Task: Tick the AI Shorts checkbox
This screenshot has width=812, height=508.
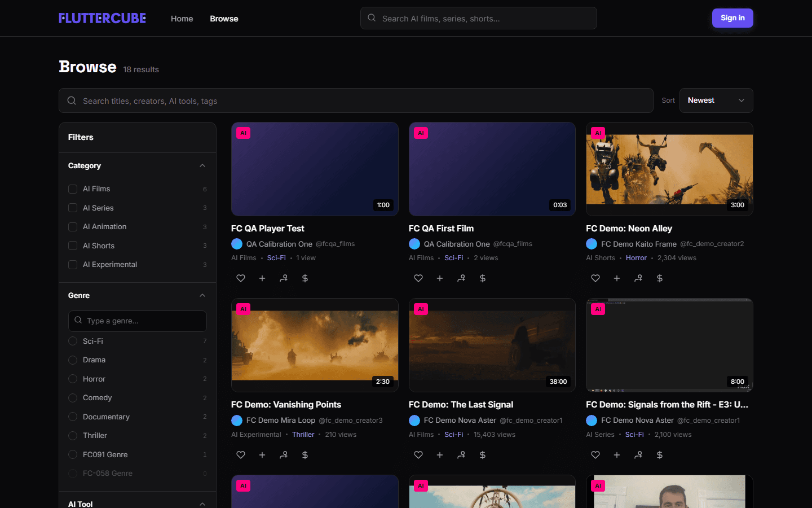Action: coord(73,246)
